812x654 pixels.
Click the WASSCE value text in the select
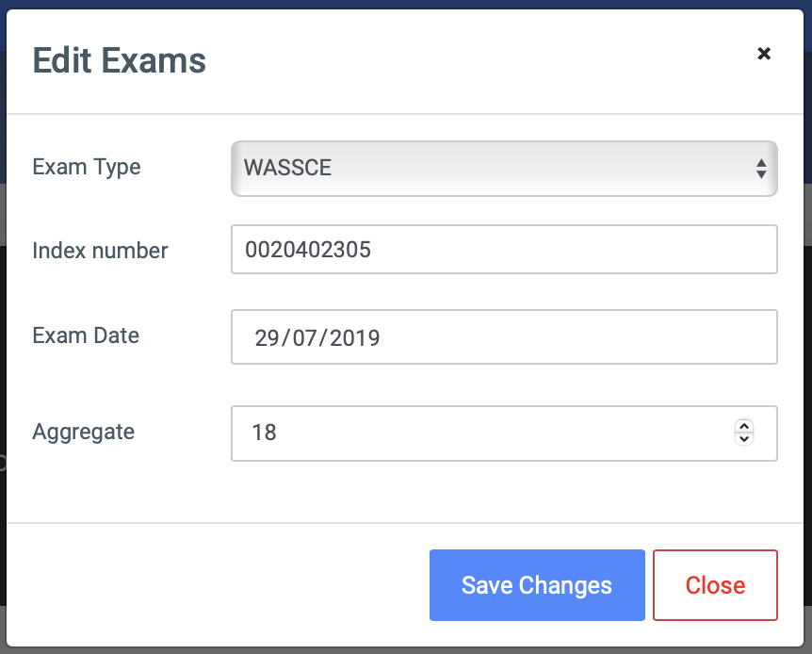point(287,168)
